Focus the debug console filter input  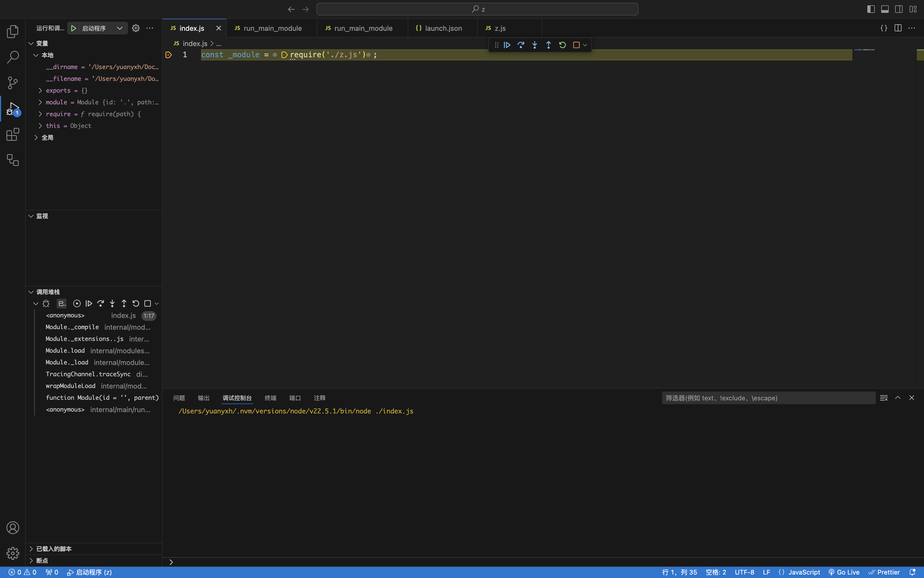click(768, 398)
